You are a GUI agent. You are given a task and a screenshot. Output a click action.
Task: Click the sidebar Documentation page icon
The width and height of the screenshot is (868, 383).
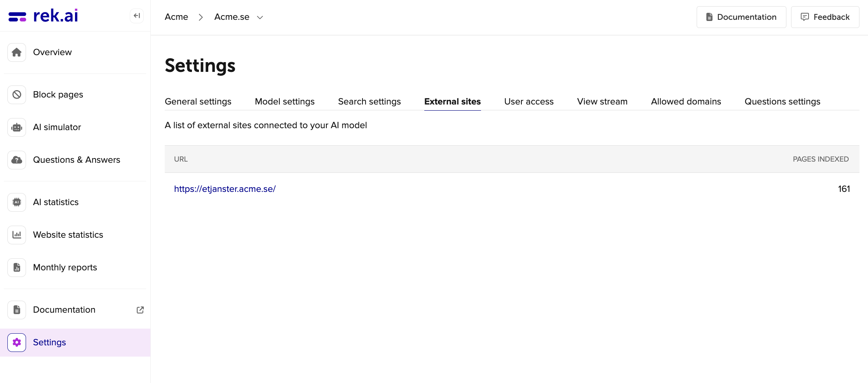17,310
